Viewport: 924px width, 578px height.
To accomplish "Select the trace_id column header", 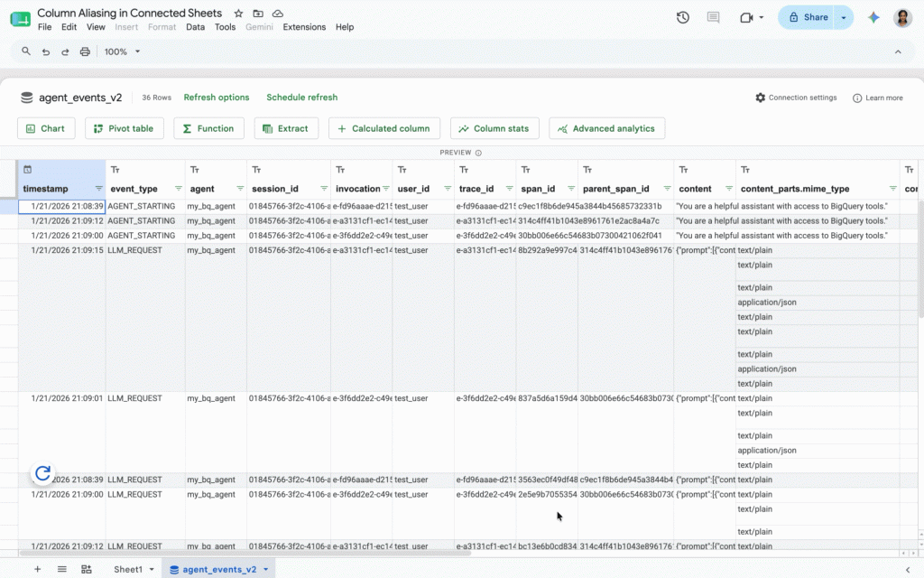I will [476, 189].
